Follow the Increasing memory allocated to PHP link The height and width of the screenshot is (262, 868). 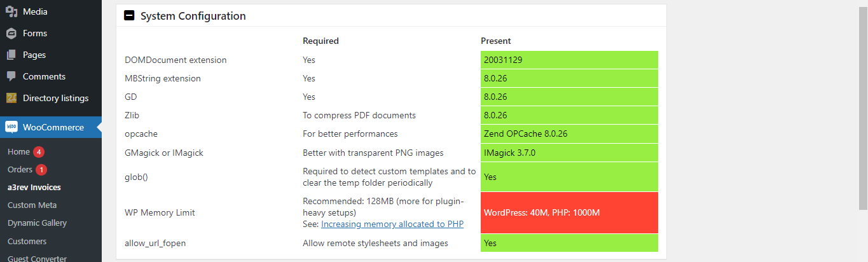click(392, 224)
